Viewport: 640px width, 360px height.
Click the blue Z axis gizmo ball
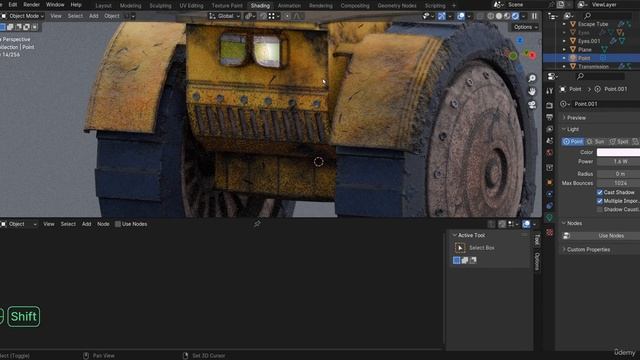520,40
